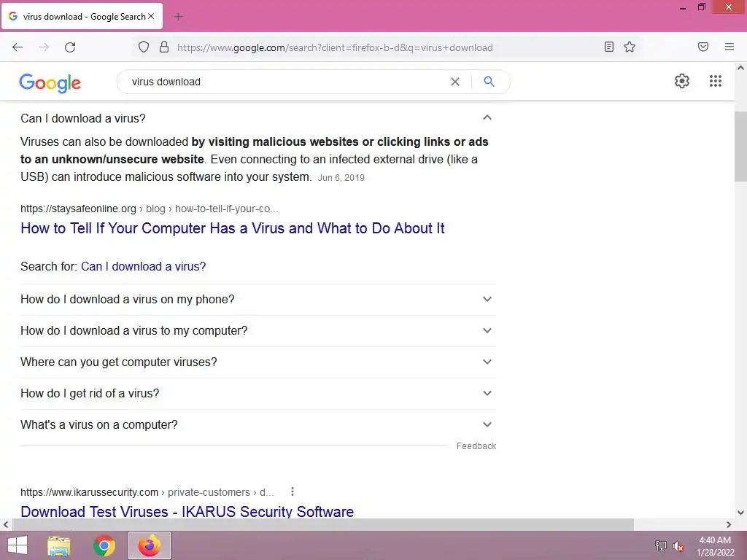Open the Windows Start menu
Screen dimensions: 747x560
18,545
